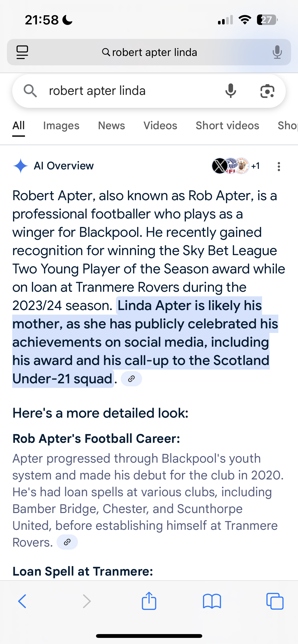Select the Short videos tab
298x644 pixels.
(227, 126)
